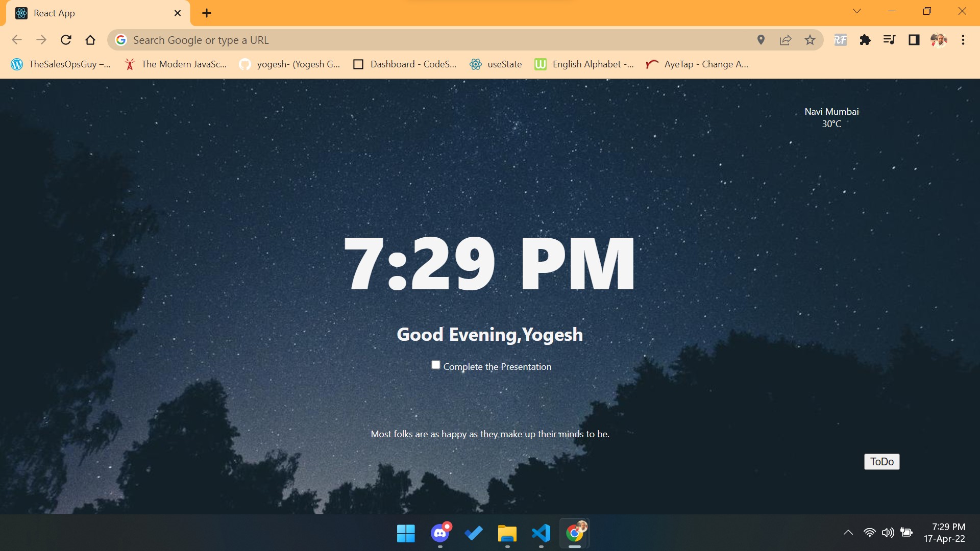
Task: Open the ToDo button
Action: (881, 462)
